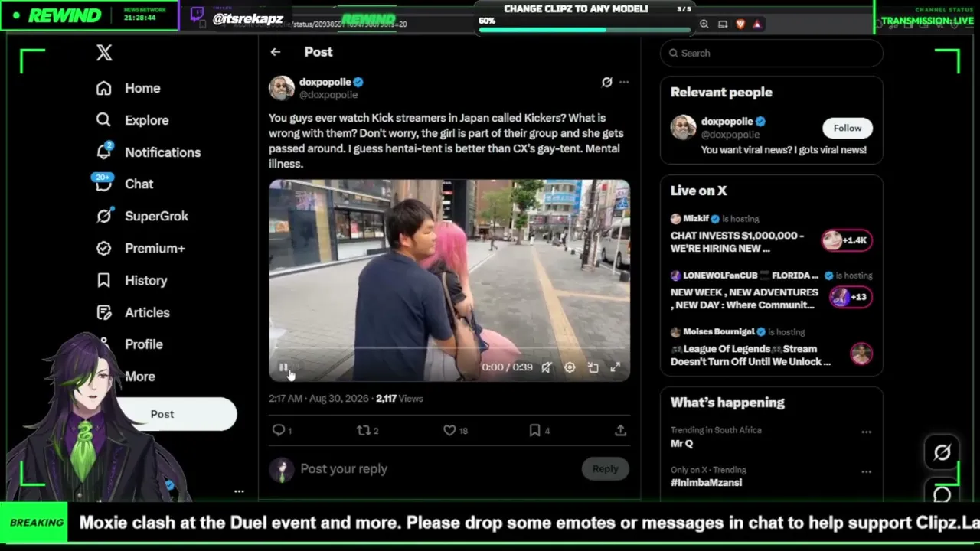Repost this post

364,430
